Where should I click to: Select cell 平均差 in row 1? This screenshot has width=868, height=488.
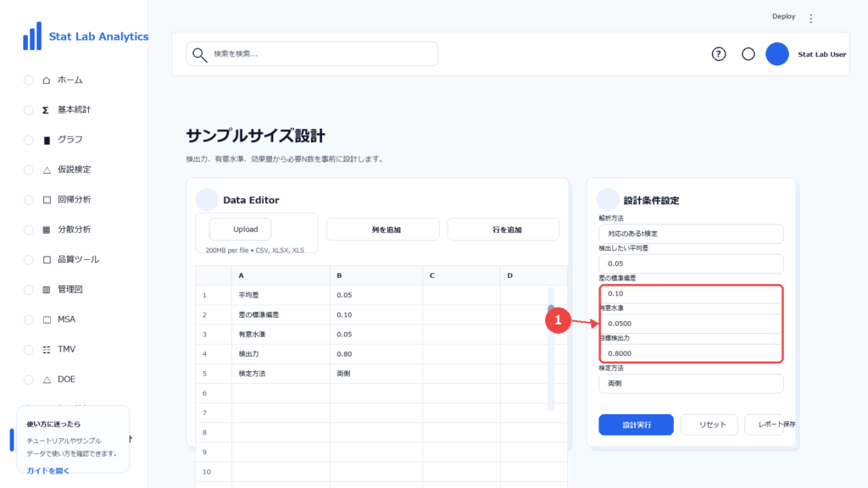(x=281, y=295)
